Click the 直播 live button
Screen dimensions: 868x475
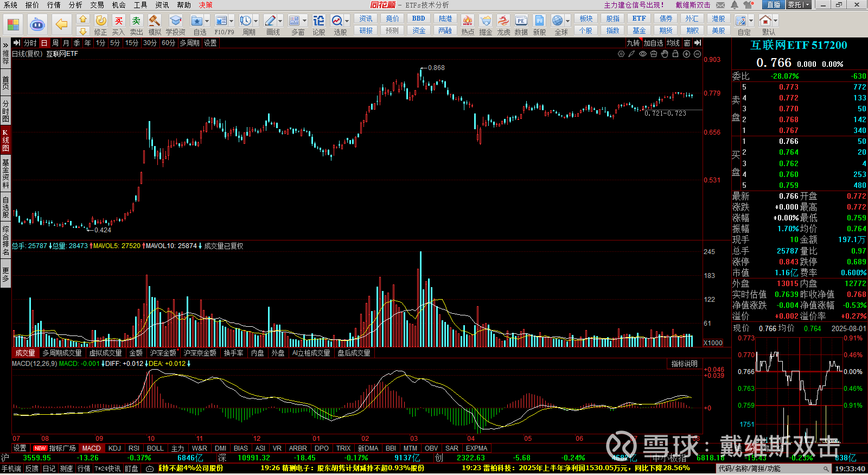(774, 5)
